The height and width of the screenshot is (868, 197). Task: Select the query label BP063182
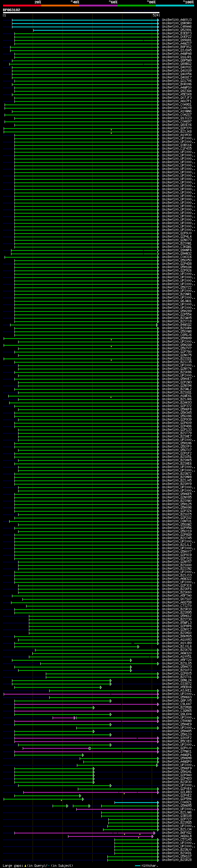(11, 10)
